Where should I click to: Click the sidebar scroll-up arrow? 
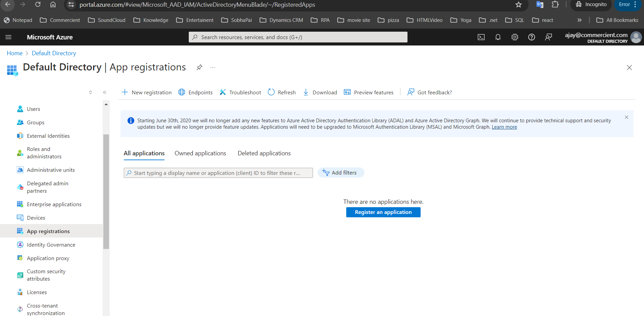click(x=106, y=104)
